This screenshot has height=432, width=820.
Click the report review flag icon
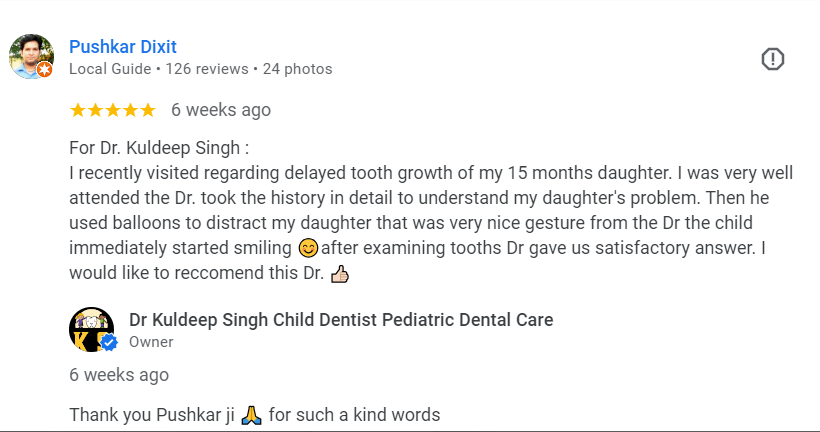(773, 59)
